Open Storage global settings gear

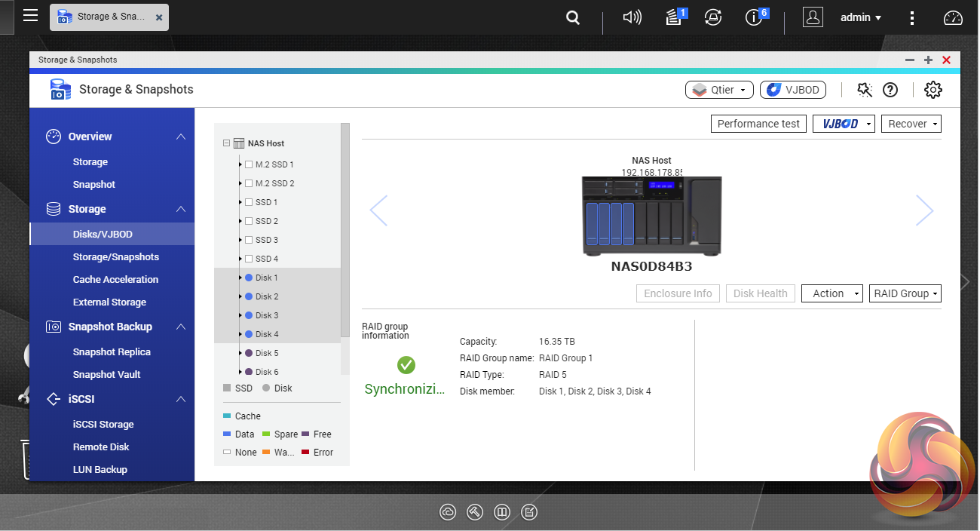click(933, 90)
